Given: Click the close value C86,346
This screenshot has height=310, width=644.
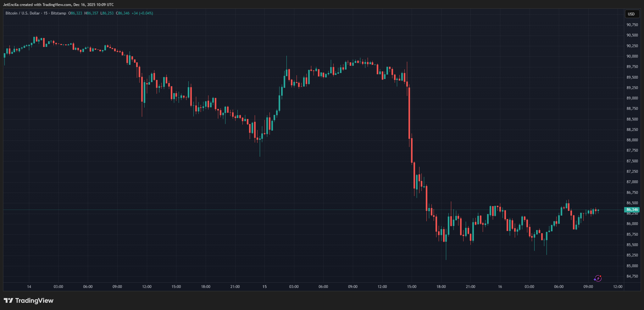Looking at the screenshot, I should pyautogui.click(x=123, y=13).
